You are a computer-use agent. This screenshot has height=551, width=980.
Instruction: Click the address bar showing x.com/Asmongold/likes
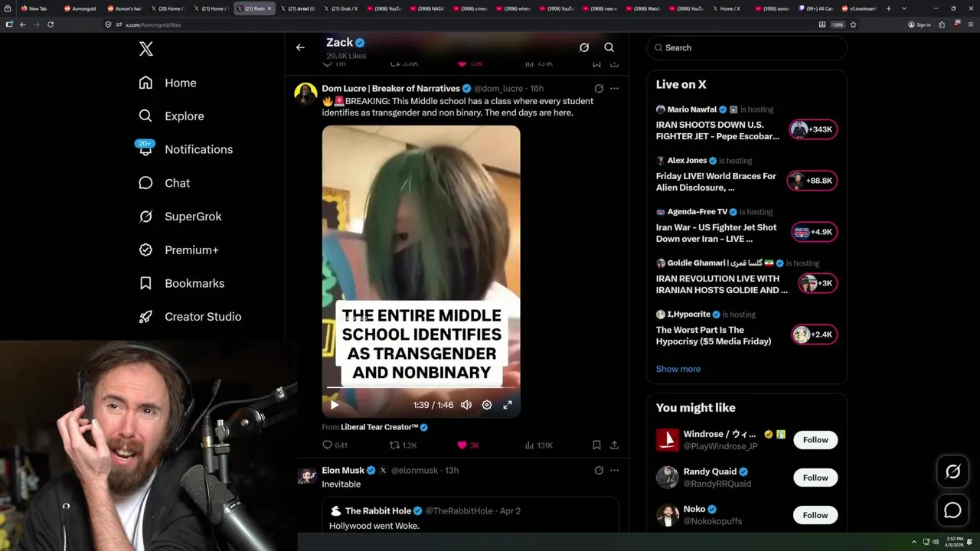click(459, 24)
